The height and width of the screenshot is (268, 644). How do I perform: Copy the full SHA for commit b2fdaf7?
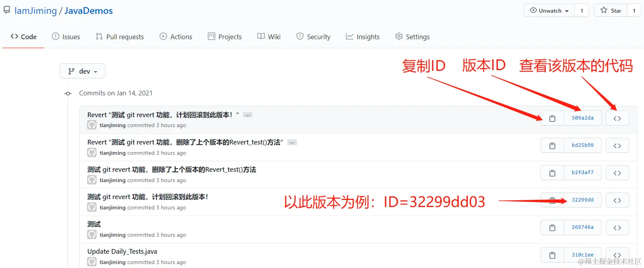coord(552,173)
